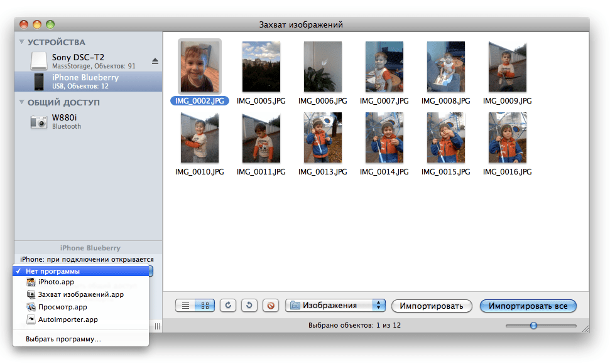The image size is (615, 364).
Task: Click the Импортировать button
Action: point(432,306)
